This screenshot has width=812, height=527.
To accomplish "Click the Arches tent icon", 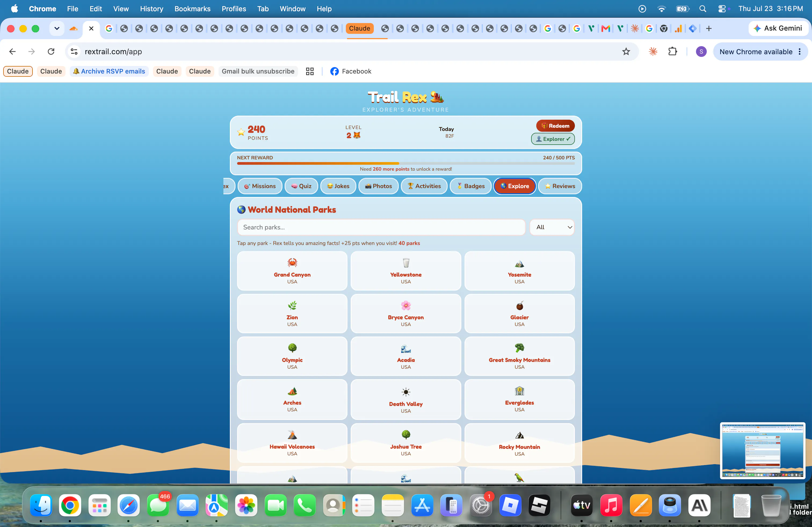I will click(292, 391).
